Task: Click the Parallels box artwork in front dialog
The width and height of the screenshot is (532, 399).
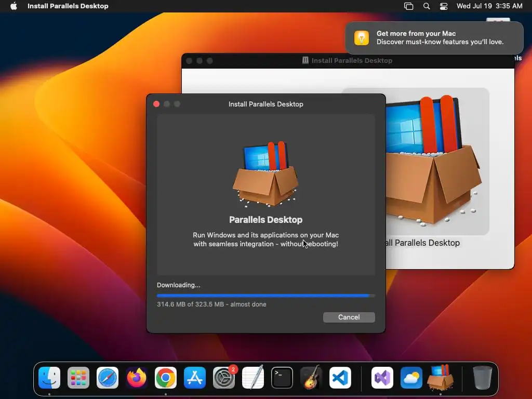Action: [x=265, y=174]
